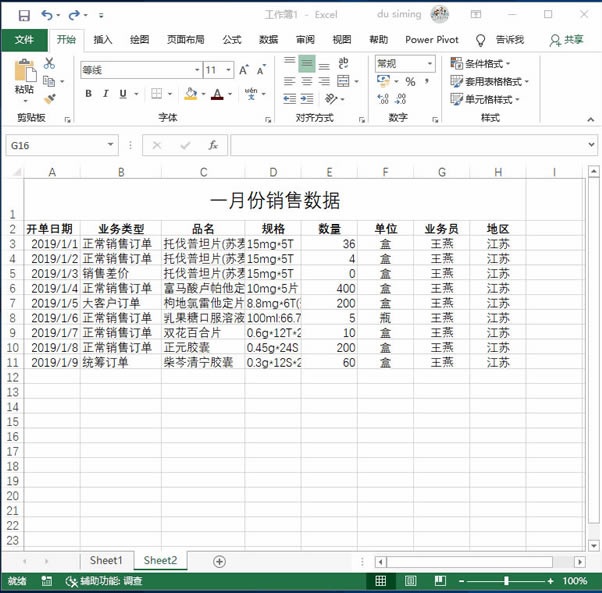602x593 pixels.
Task: Click the Decrease Decimal icon
Action: click(x=400, y=99)
